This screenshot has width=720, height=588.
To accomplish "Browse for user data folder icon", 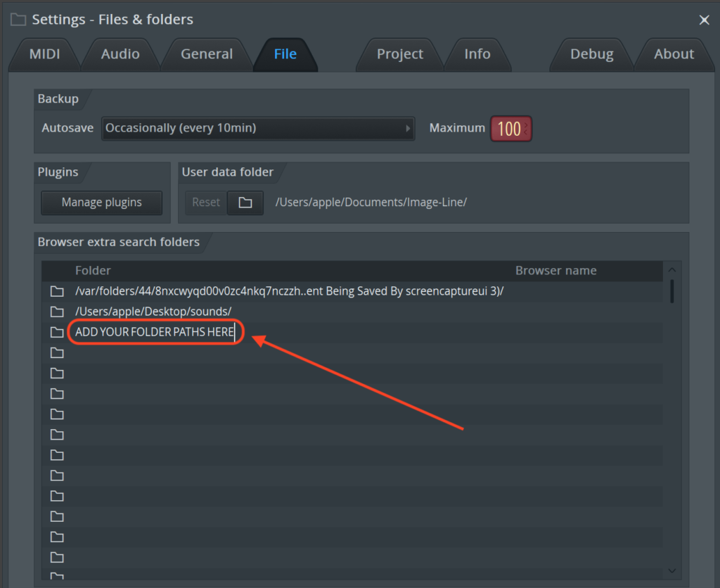I will pyautogui.click(x=245, y=203).
